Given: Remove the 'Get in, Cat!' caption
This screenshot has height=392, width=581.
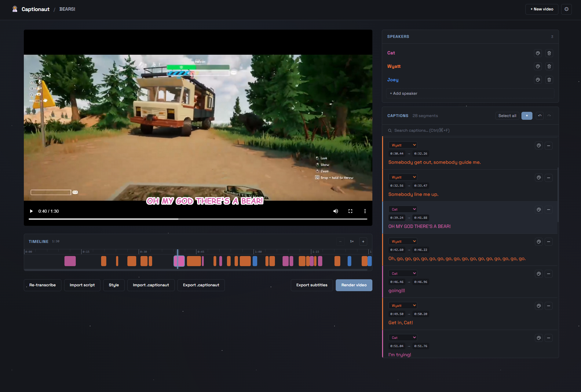Looking at the screenshot, I should coord(549,306).
